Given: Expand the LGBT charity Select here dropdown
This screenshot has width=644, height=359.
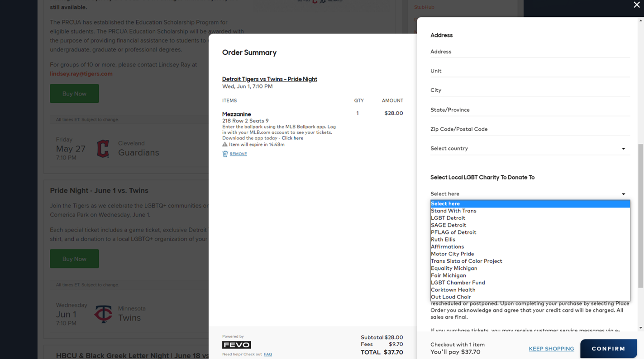Looking at the screenshot, I should tap(530, 194).
